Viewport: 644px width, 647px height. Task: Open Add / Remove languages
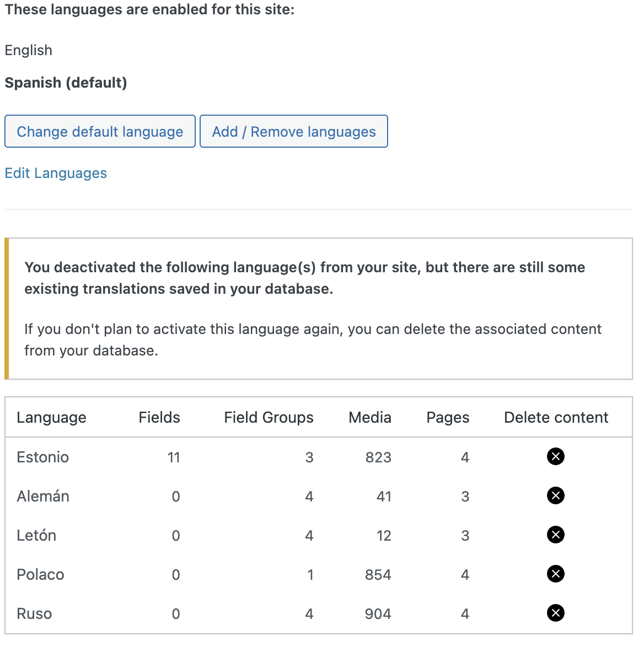(294, 131)
